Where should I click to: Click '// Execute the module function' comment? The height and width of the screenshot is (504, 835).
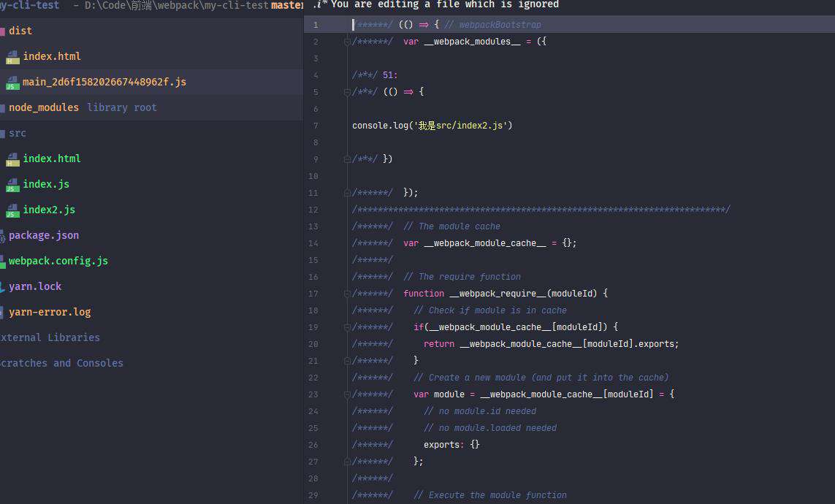(x=490, y=495)
